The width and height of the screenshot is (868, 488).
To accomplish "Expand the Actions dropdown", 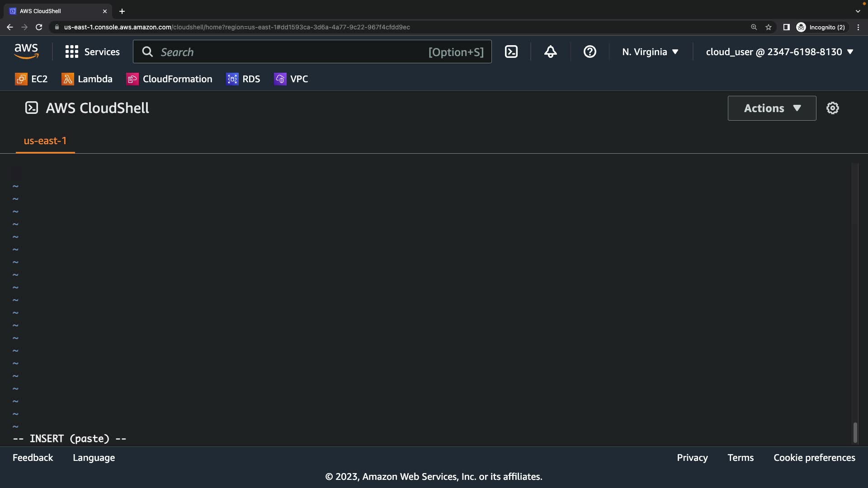I will click(x=772, y=108).
